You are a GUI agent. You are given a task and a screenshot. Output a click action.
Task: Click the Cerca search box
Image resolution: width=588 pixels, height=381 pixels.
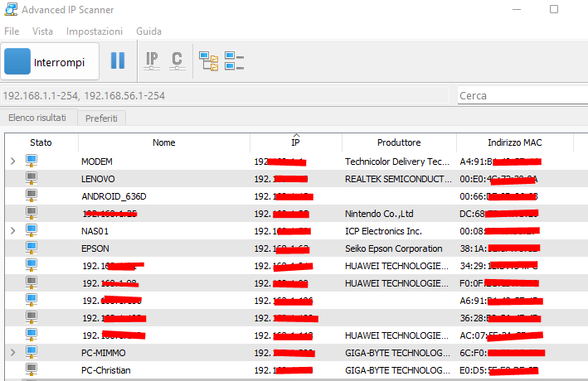(x=522, y=95)
